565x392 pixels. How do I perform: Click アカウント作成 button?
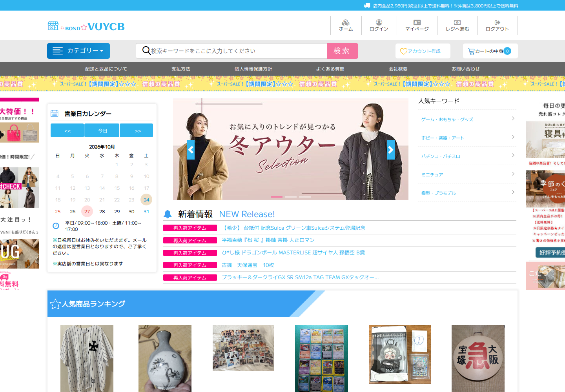tap(423, 51)
